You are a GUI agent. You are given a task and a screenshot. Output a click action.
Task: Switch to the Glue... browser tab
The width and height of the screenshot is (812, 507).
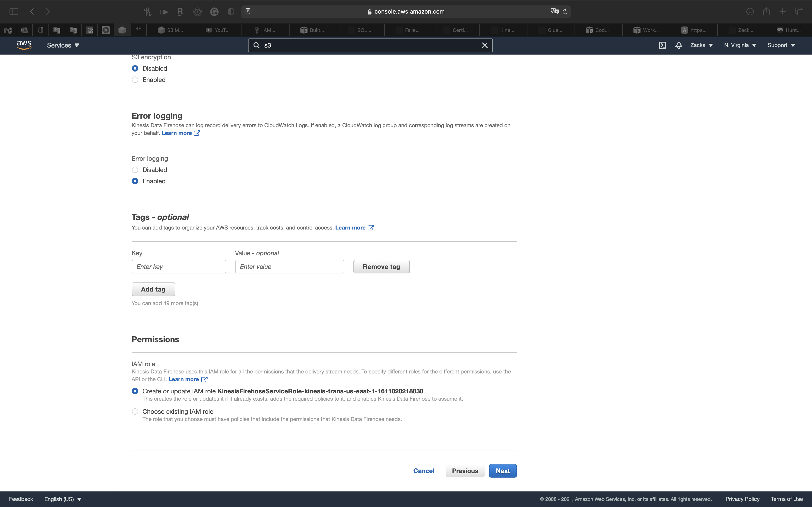tap(551, 30)
